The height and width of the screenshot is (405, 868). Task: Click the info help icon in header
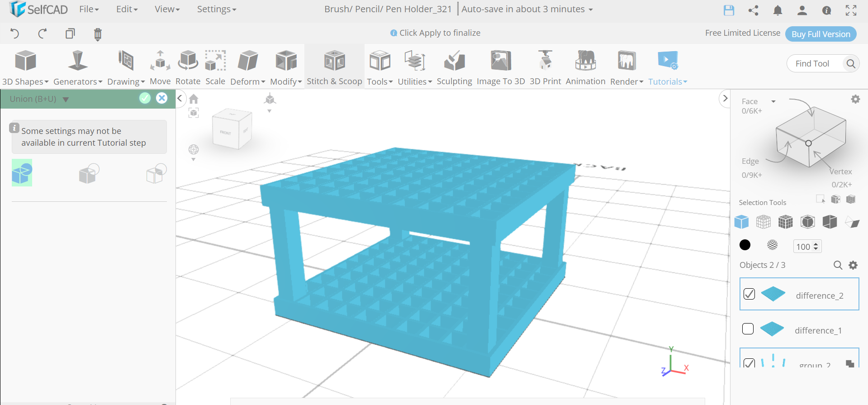pos(826,10)
